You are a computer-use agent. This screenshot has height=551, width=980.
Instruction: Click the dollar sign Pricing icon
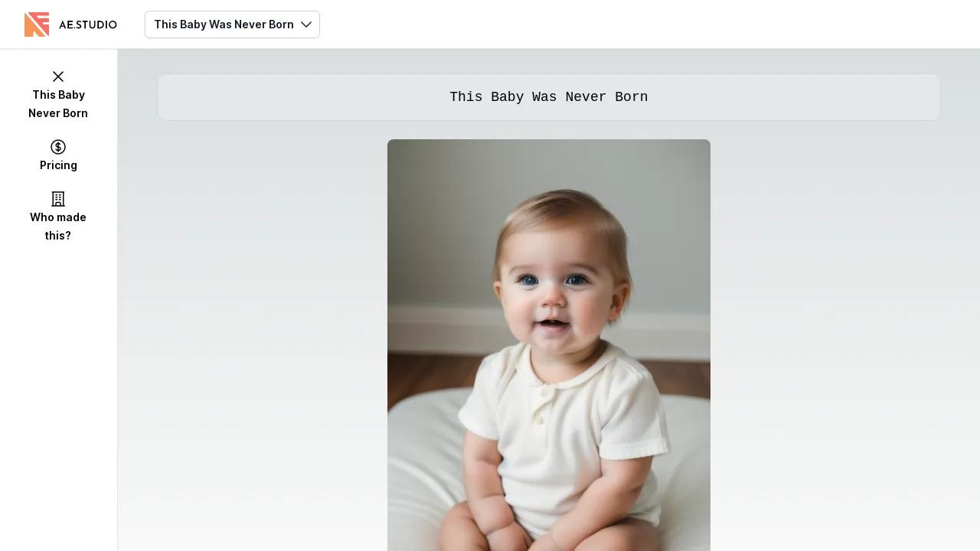coord(58,147)
